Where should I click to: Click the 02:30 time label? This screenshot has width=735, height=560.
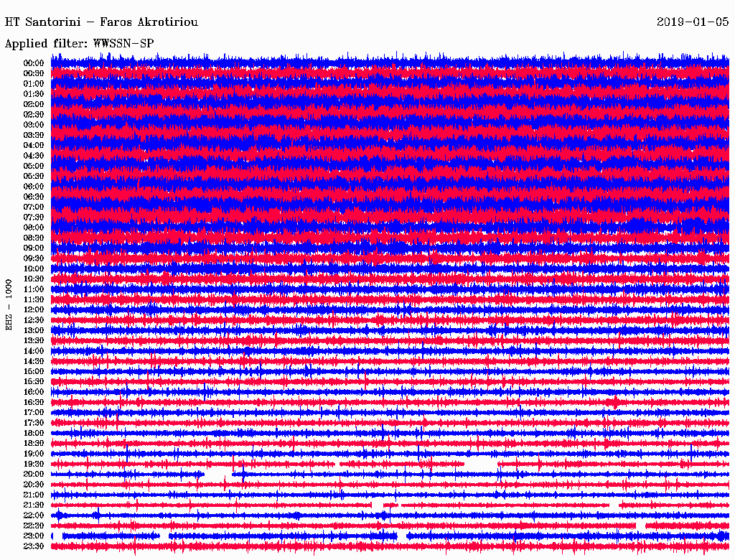[x=33, y=114]
